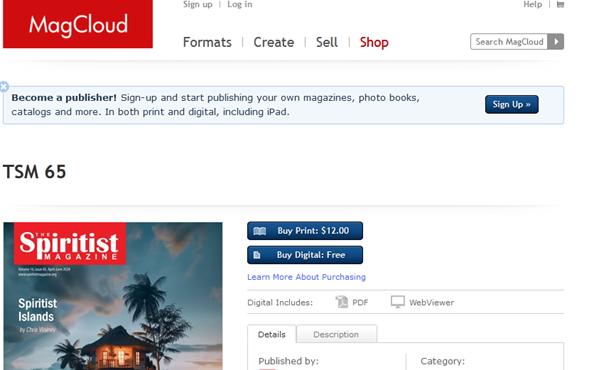Open the Spiritist Magazine cover thumbnail
Image resolution: width=616 pixels, height=370 pixels.
tap(113, 296)
